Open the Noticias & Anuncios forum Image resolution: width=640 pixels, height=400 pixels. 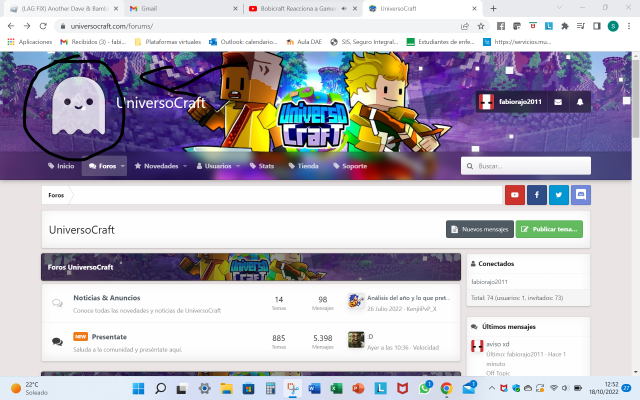[x=107, y=298]
